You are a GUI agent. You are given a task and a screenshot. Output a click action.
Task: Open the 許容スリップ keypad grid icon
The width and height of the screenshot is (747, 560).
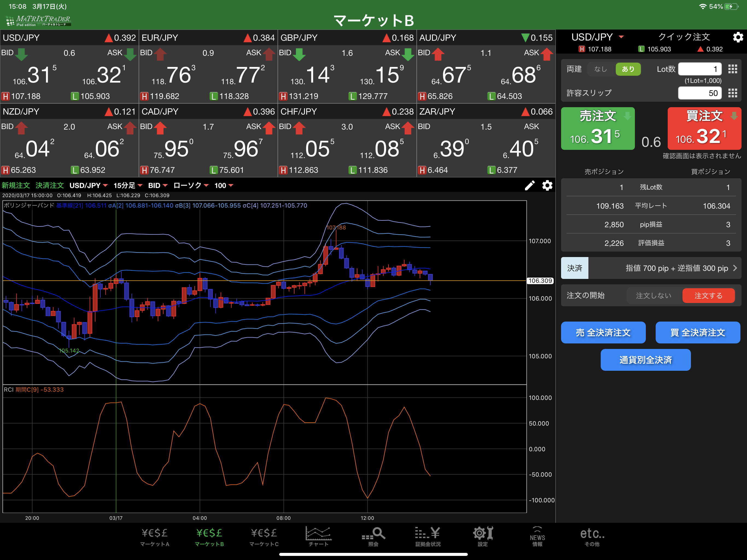pos(733,93)
